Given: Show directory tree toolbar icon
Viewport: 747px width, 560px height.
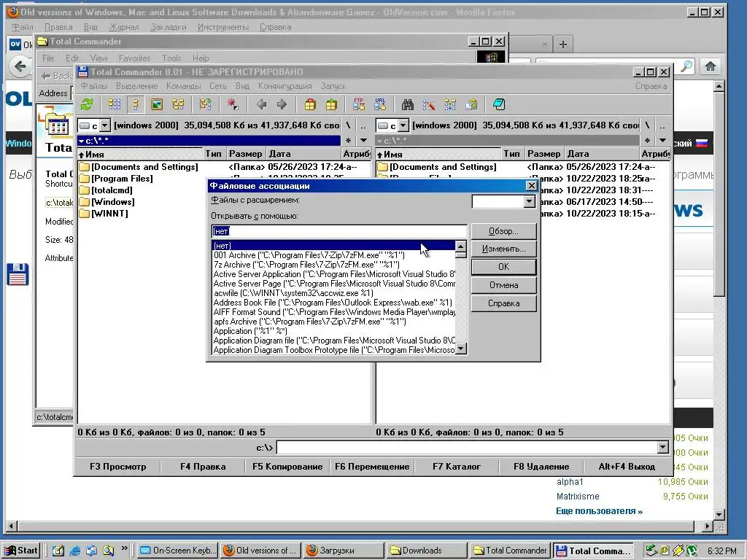Looking at the screenshot, I should click(178, 104).
